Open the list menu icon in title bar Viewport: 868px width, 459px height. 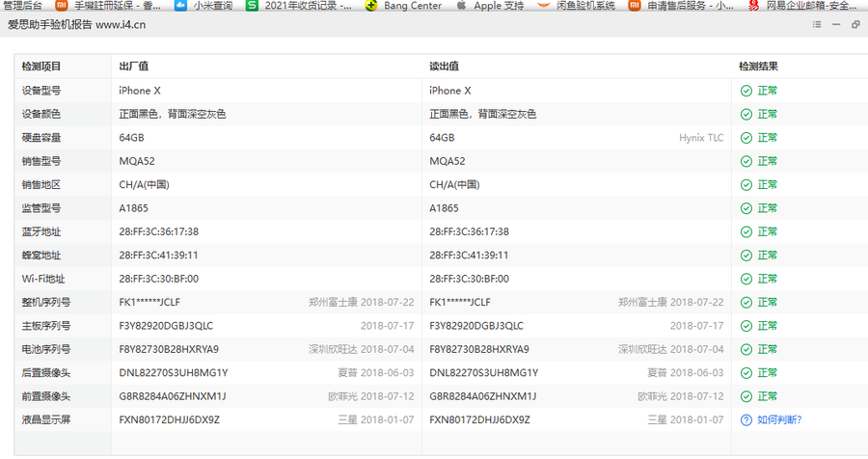pyautogui.click(x=817, y=24)
